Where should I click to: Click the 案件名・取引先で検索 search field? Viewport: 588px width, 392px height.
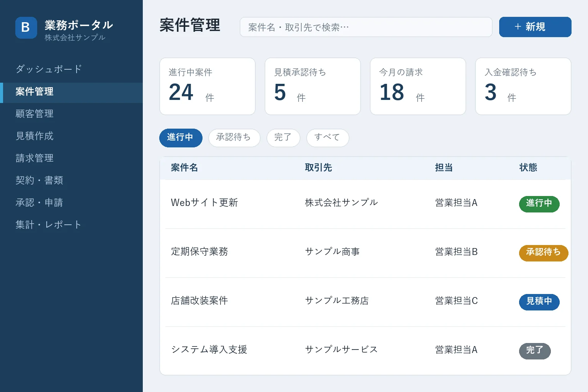[x=366, y=27]
